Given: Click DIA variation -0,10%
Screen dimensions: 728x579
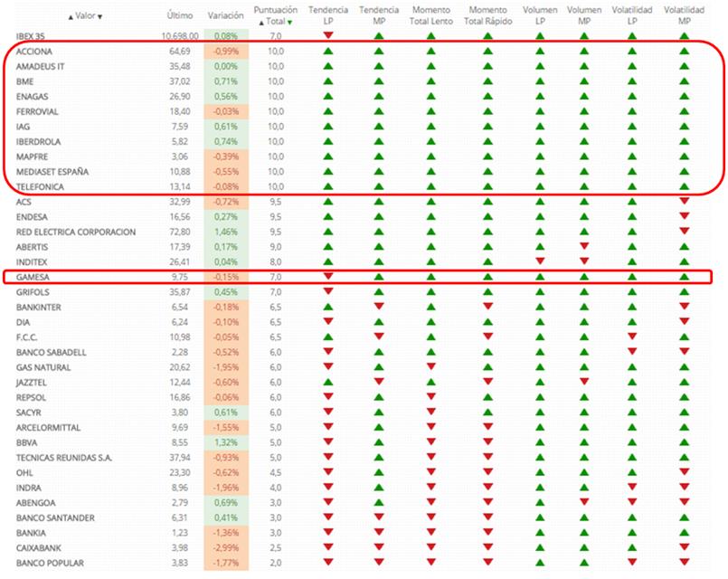Looking at the screenshot, I should (226, 322).
